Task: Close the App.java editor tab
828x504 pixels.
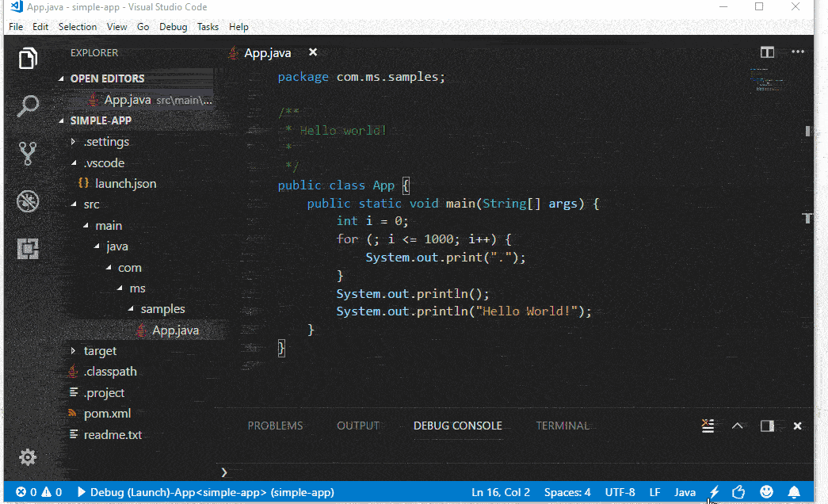Action: [x=313, y=52]
